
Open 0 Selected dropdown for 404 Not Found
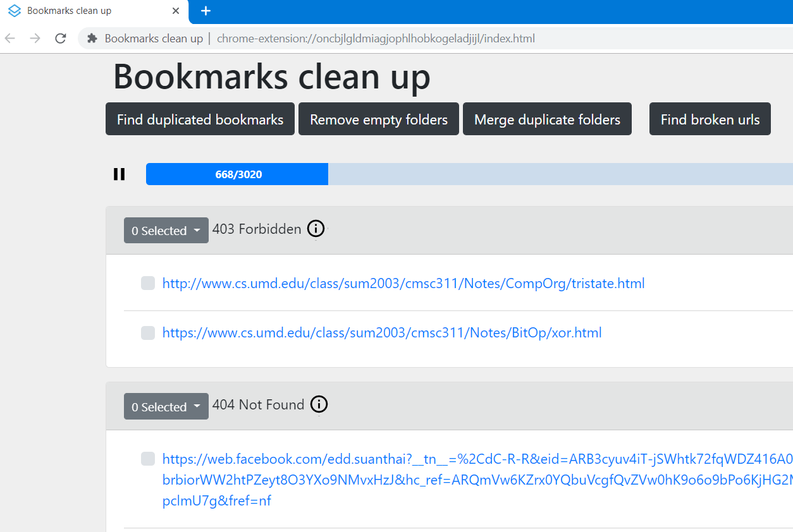pyautogui.click(x=166, y=407)
